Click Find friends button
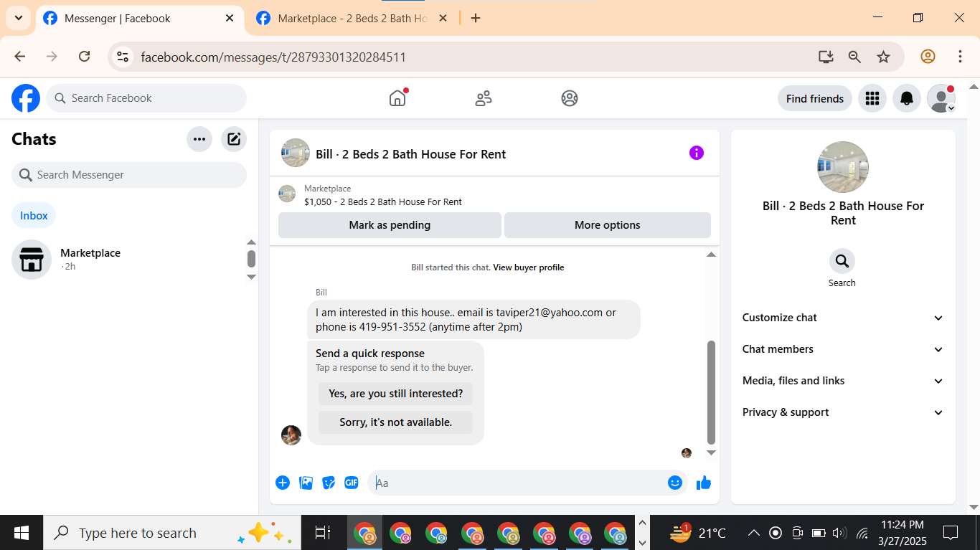Screen dimensions: 980x550 (x=815, y=98)
